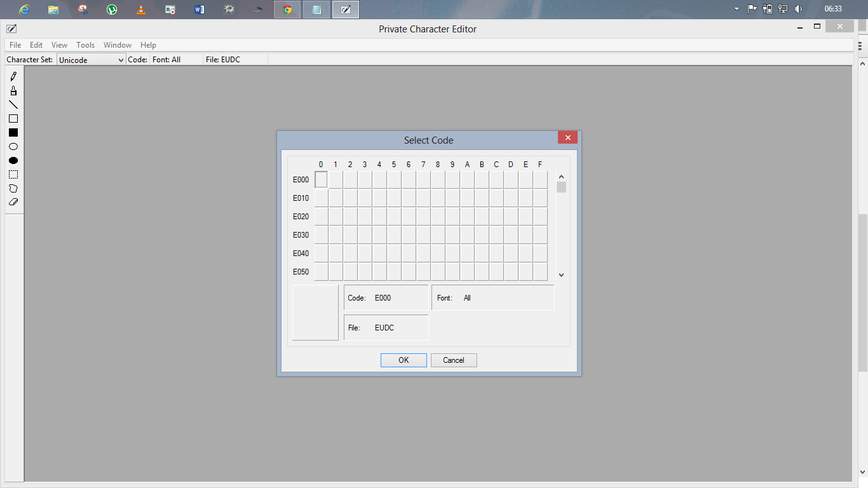Select code cell in row E050 column 2
Image resolution: width=868 pixels, height=488 pixels.
point(350,272)
